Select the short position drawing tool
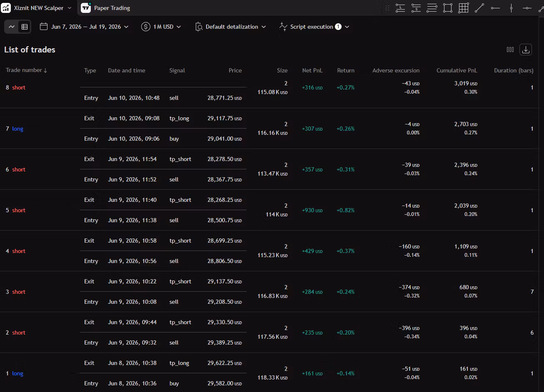544x392 pixels. (x=416, y=8)
